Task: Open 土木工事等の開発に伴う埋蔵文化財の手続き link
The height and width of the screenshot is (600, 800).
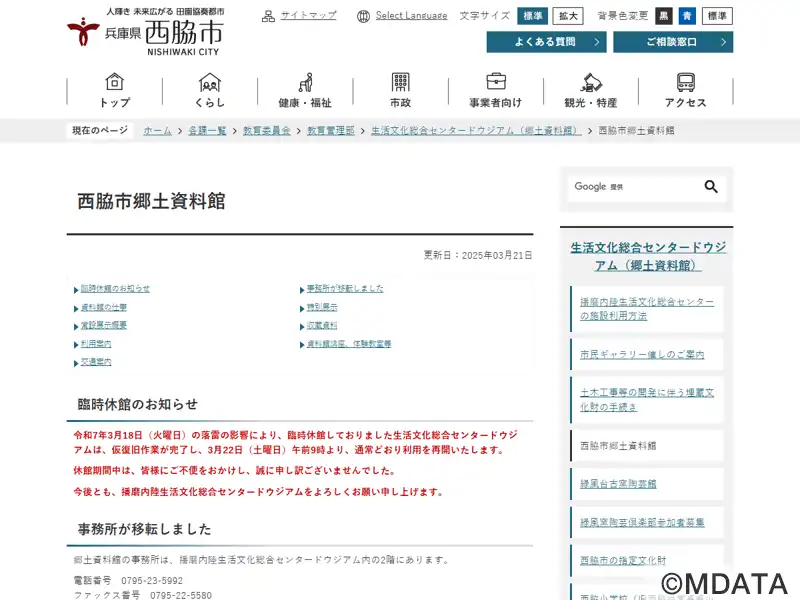Action: tap(646, 399)
